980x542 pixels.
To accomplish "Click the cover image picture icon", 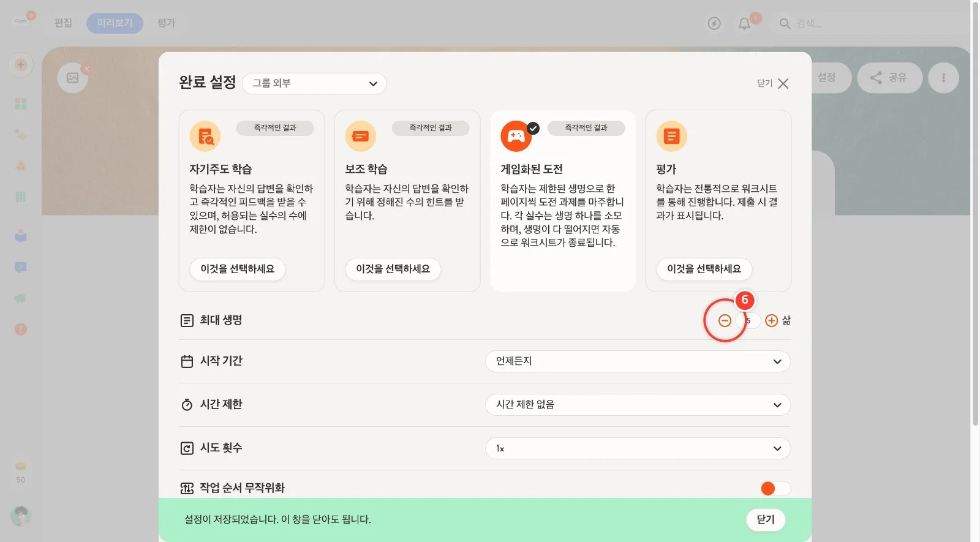I will (72, 78).
